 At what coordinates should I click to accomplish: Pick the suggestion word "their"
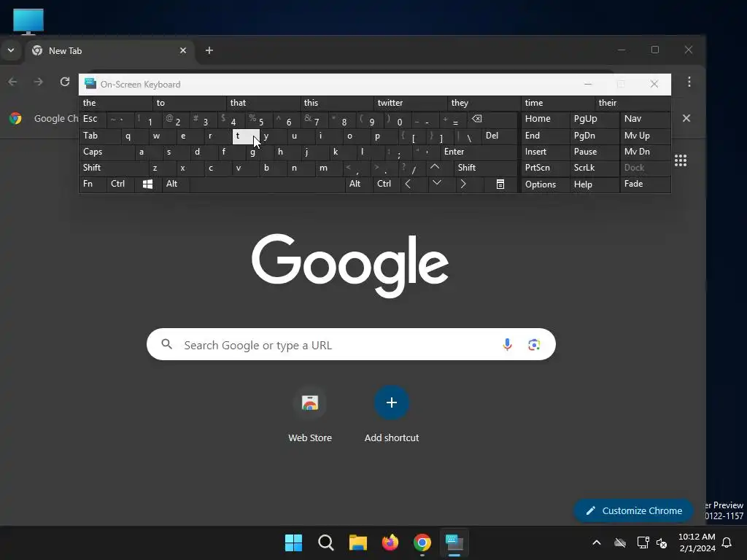(632, 103)
